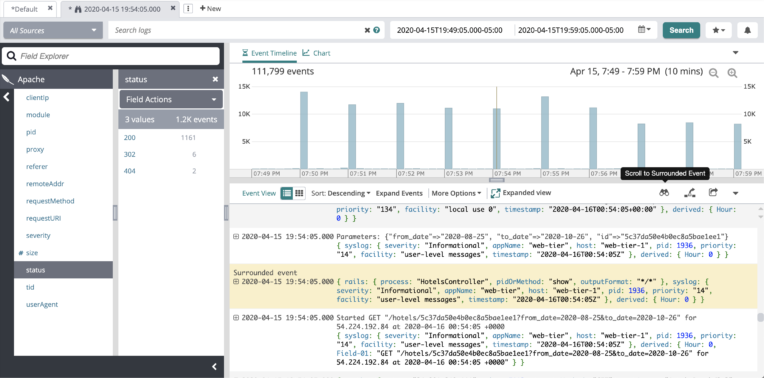The width and height of the screenshot is (764, 378).
Task: Select the highlighted status field
Action: (x=63, y=270)
